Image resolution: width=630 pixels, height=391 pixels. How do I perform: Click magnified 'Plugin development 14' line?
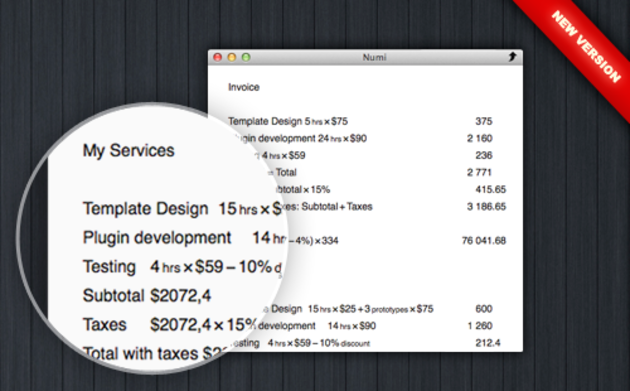[x=183, y=238]
